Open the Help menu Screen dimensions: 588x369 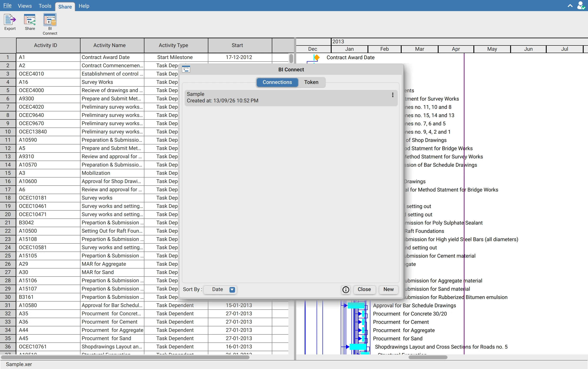tap(84, 6)
